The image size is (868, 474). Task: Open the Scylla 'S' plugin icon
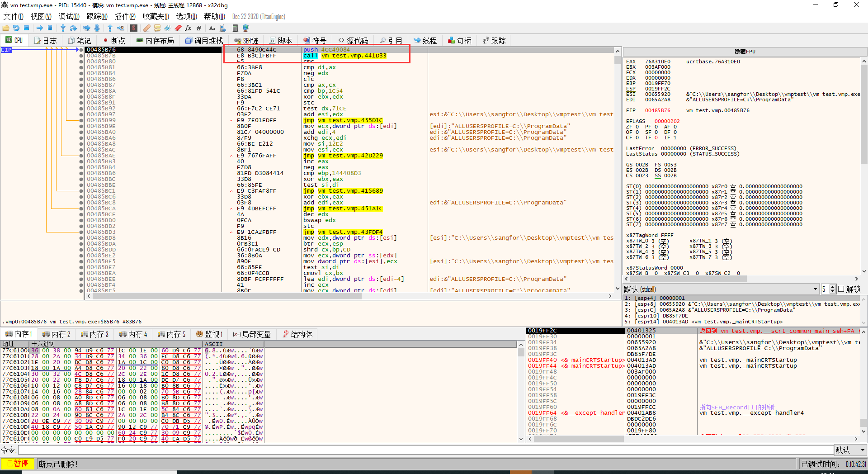point(134,28)
